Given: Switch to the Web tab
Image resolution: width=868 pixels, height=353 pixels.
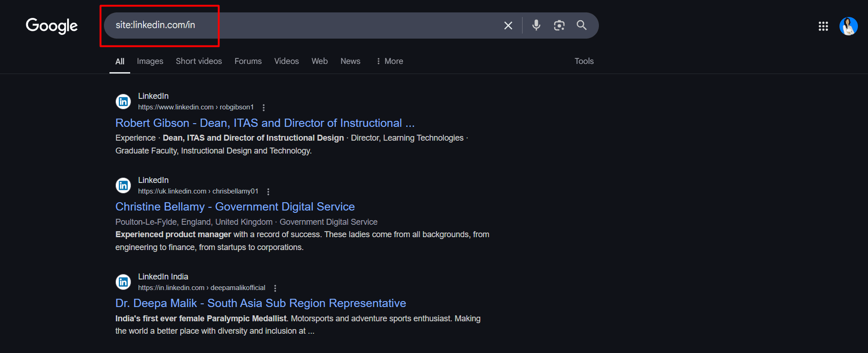Looking at the screenshot, I should [x=320, y=61].
